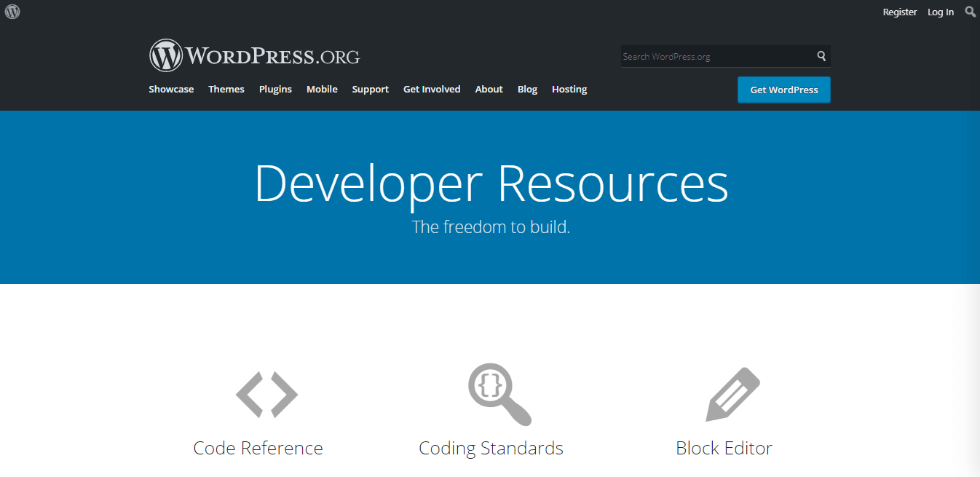Go to the Blog menu item
Viewport: 980px width, 477px height.
(x=527, y=89)
